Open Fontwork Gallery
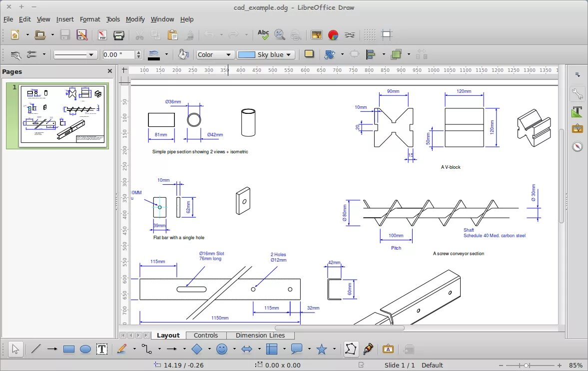588x371 pixels. point(388,349)
